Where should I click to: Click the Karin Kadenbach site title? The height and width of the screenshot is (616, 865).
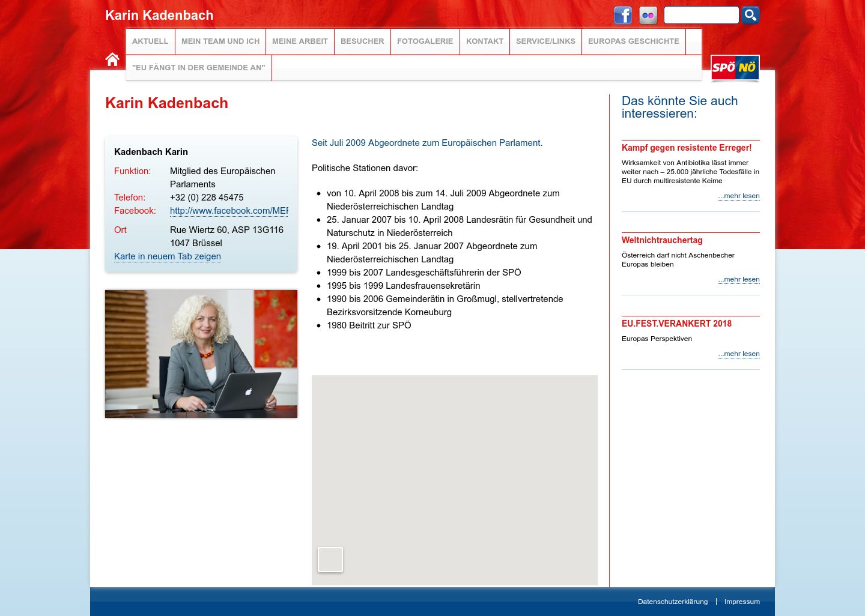[x=159, y=16]
